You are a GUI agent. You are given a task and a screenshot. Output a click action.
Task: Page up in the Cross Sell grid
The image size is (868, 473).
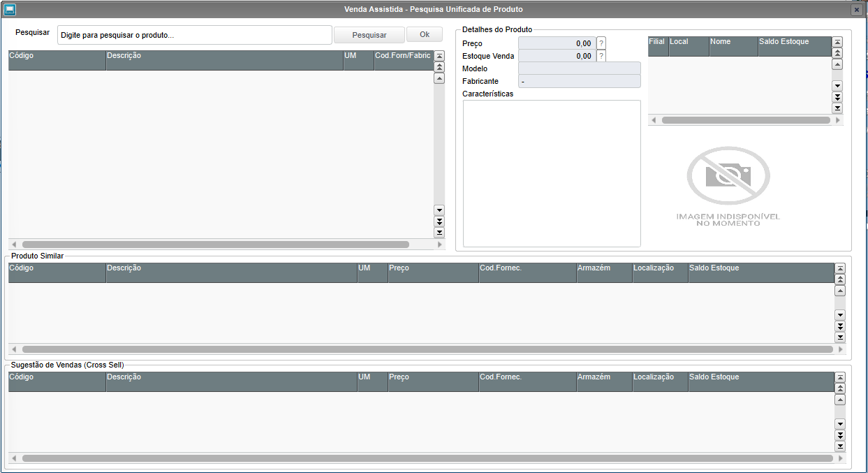click(x=840, y=388)
